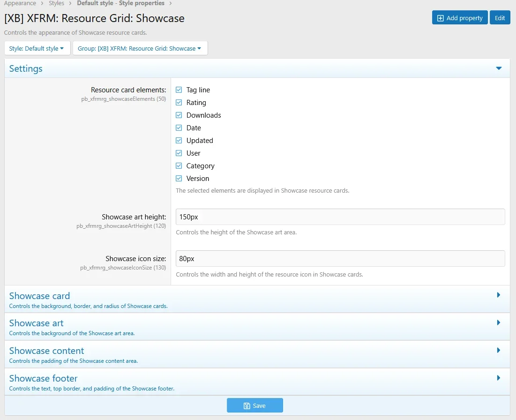516x420 pixels.
Task: Uncheck the Rating checkbox
Action: pyautogui.click(x=179, y=102)
